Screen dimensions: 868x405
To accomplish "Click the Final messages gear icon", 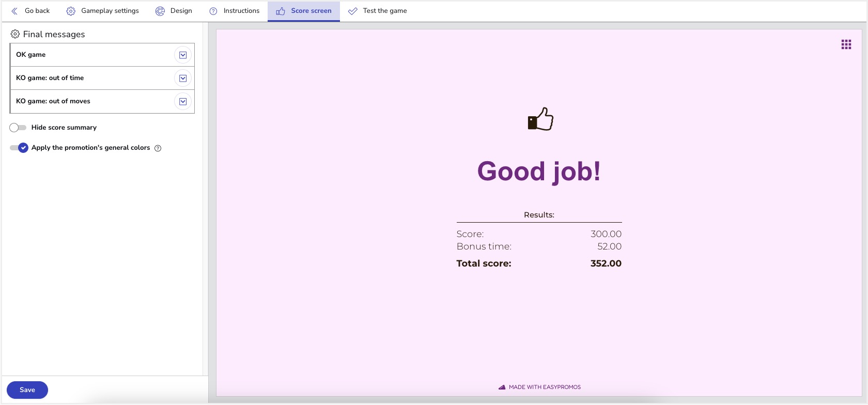I will point(15,34).
